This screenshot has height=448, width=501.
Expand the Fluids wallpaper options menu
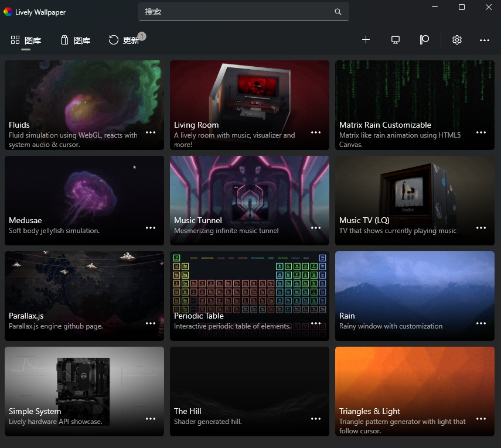(x=151, y=132)
